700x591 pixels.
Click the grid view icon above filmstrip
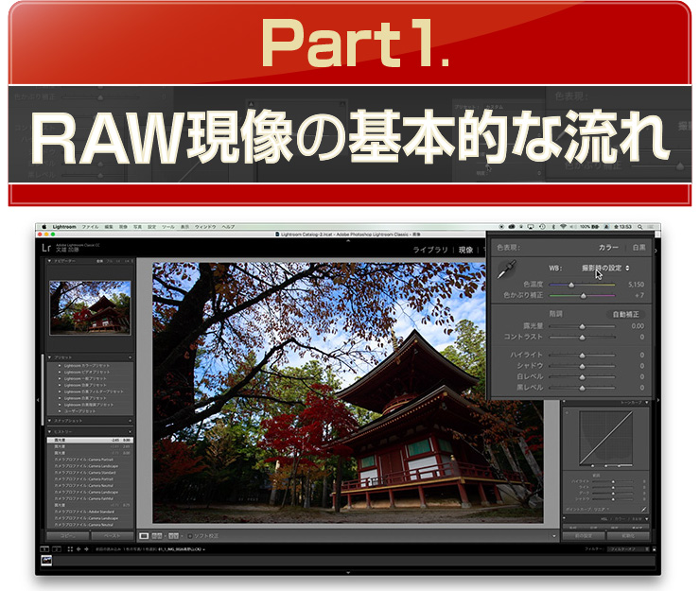(x=70, y=549)
